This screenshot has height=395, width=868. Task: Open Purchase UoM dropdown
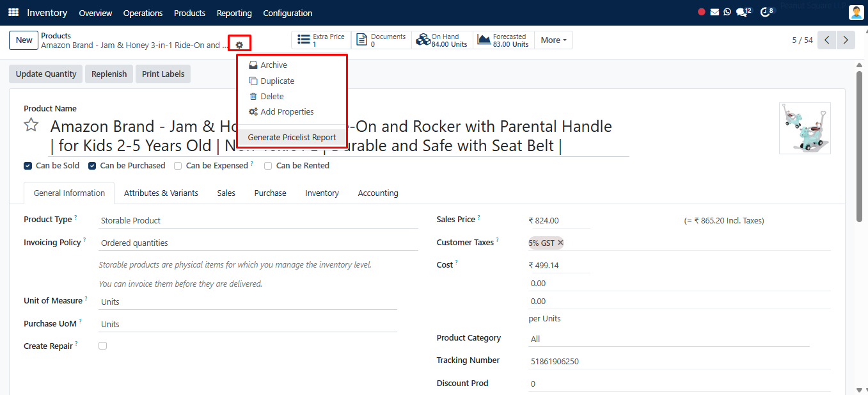(x=248, y=324)
